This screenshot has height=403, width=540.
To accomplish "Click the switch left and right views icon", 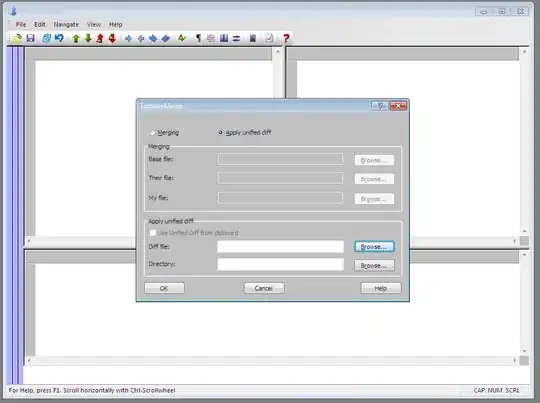I will point(236,39).
